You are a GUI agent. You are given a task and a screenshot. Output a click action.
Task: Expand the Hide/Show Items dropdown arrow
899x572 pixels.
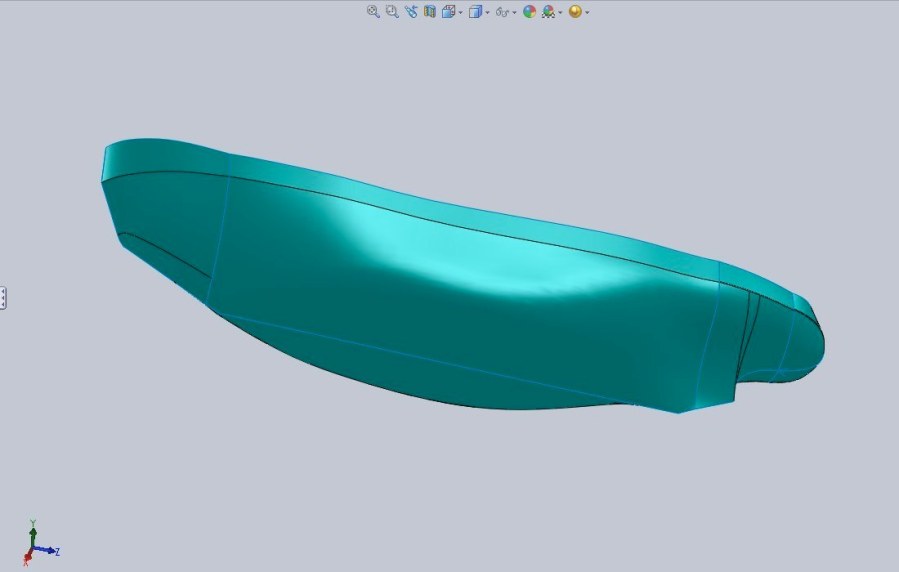[x=514, y=13]
